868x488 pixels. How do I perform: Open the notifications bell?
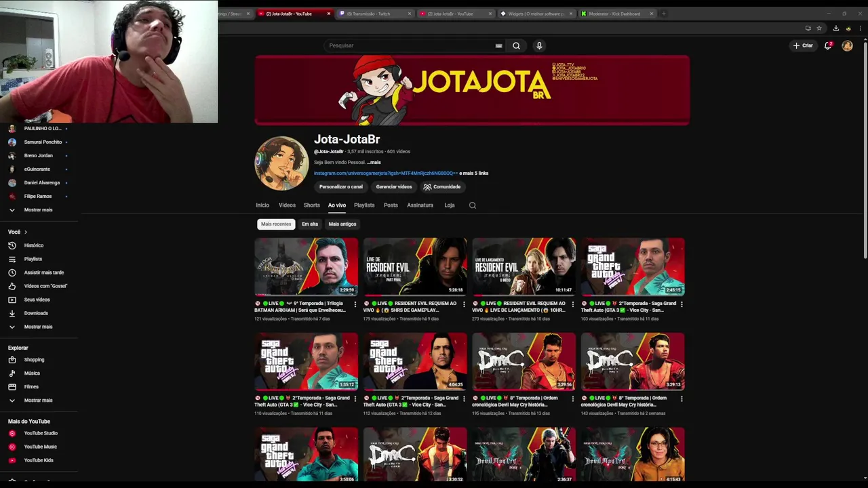(x=828, y=45)
